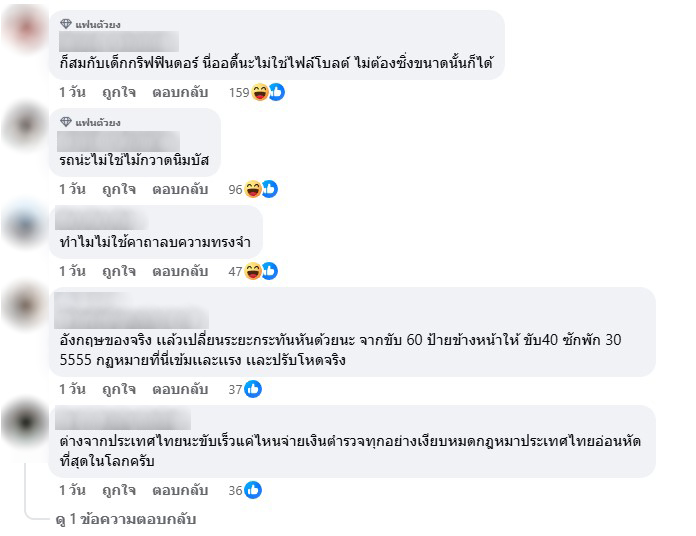Screen dimensions: 696x536
Task: Click the like icon next to 36 reactions
Action: (253, 490)
